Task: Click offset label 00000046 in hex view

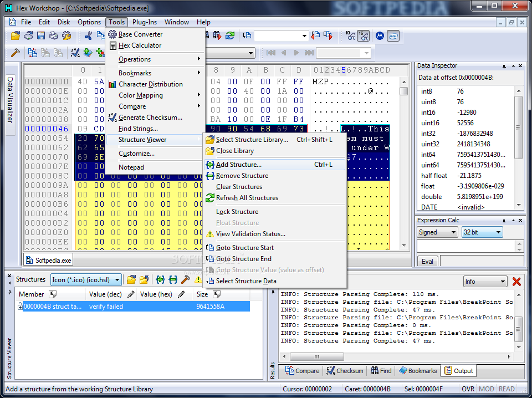Action: [47, 129]
